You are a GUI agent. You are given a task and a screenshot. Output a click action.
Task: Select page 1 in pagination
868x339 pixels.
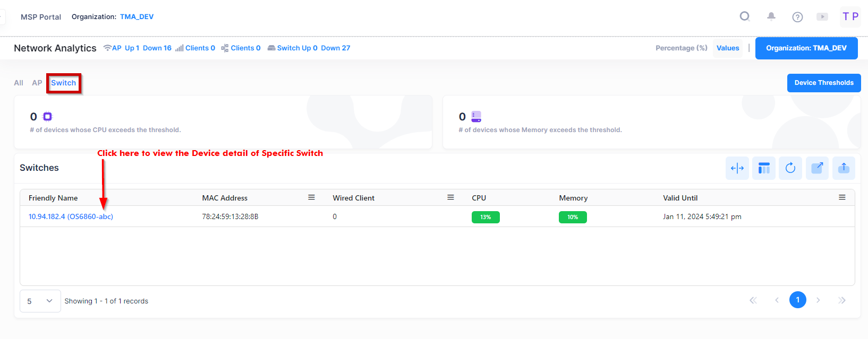click(x=798, y=300)
